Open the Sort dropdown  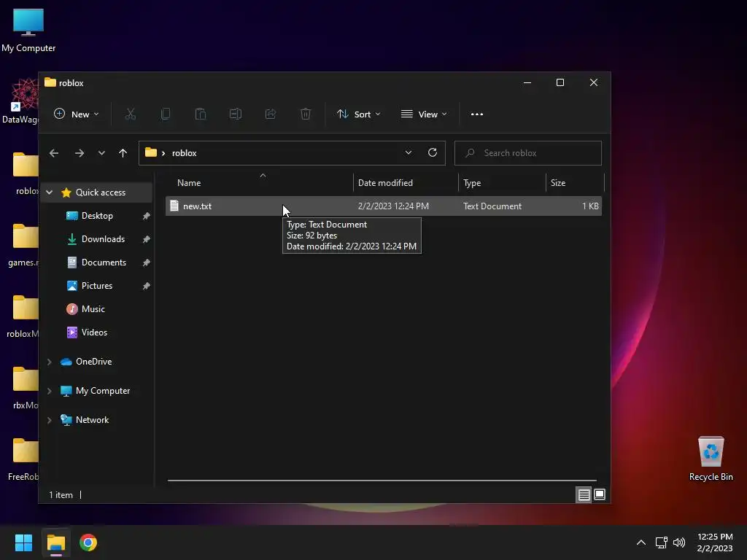pyautogui.click(x=359, y=114)
